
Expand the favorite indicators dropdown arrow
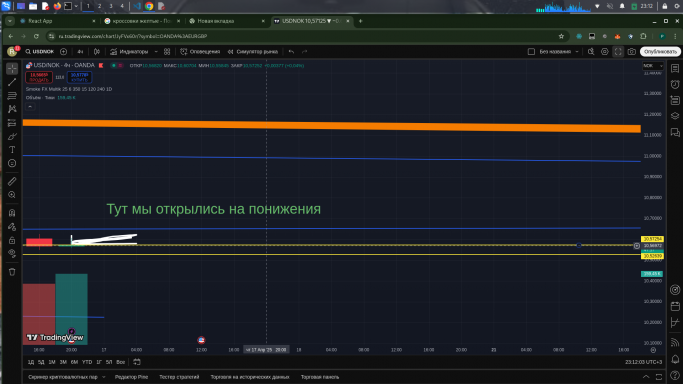(x=156, y=51)
